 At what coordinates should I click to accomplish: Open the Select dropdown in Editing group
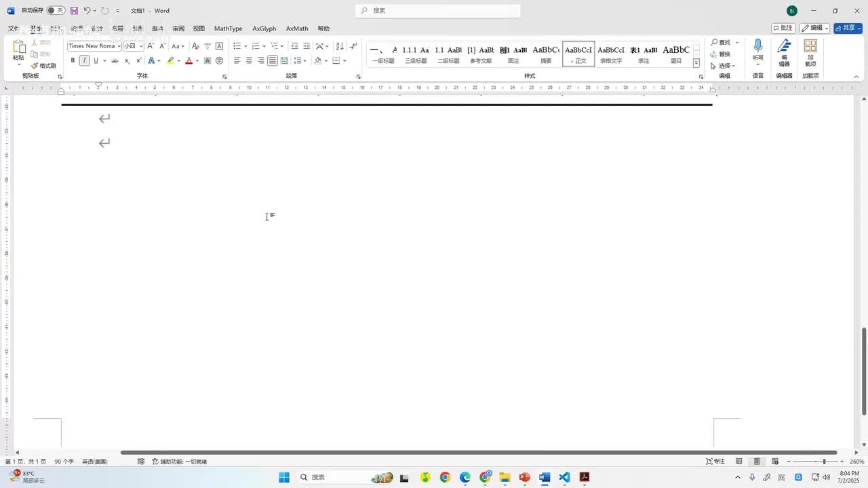pos(724,66)
